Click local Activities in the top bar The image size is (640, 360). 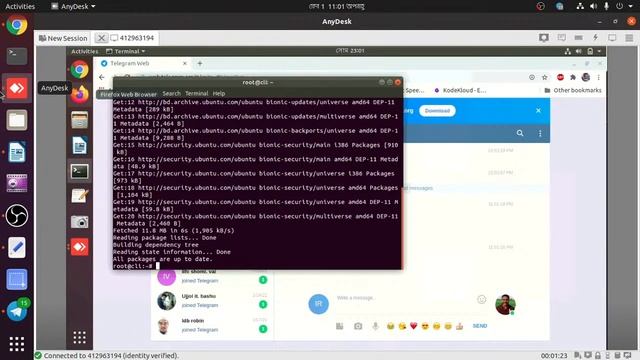pos(20,7)
